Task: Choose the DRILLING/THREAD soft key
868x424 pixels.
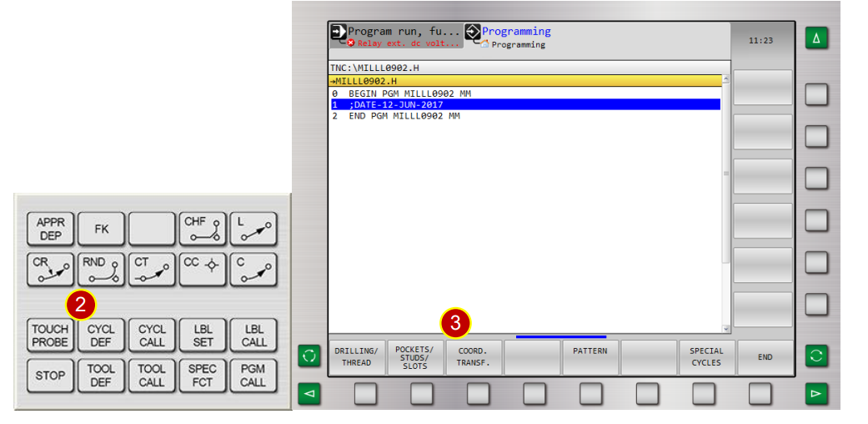Action: (357, 357)
